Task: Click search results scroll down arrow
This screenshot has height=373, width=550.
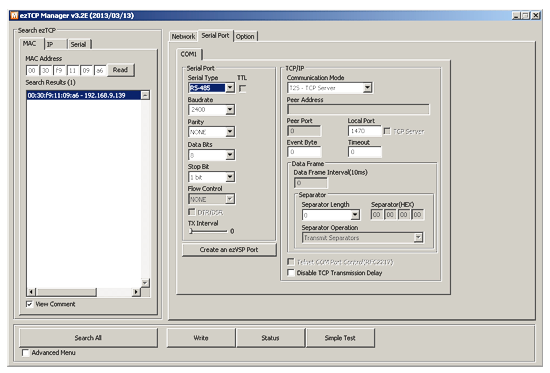Action: [x=145, y=282]
